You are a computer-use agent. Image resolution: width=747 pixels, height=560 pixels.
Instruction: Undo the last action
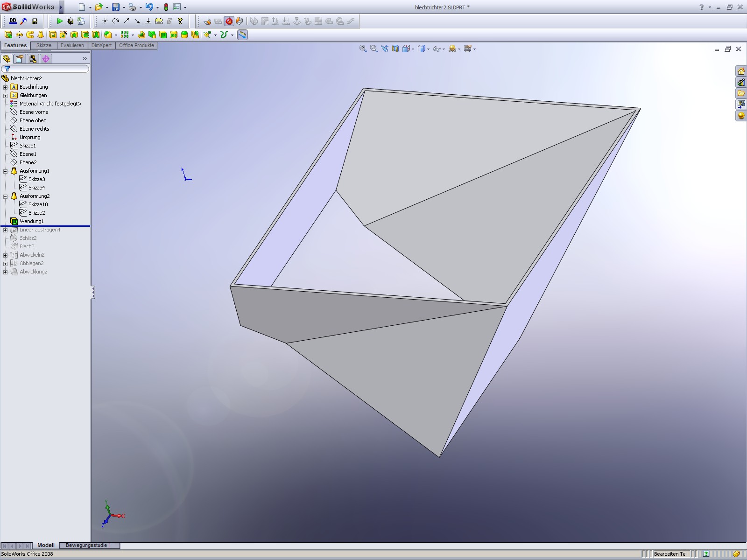pyautogui.click(x=149, y=7)
